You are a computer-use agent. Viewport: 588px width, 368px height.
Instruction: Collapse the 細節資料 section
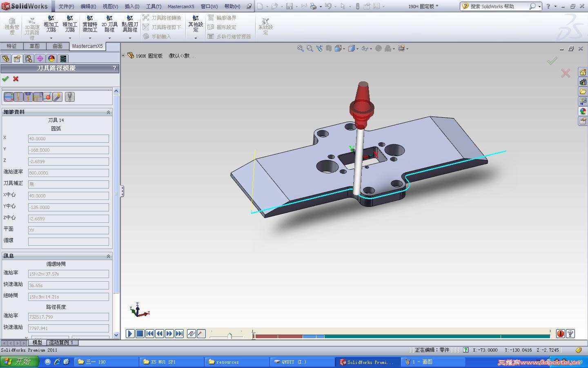108,112
